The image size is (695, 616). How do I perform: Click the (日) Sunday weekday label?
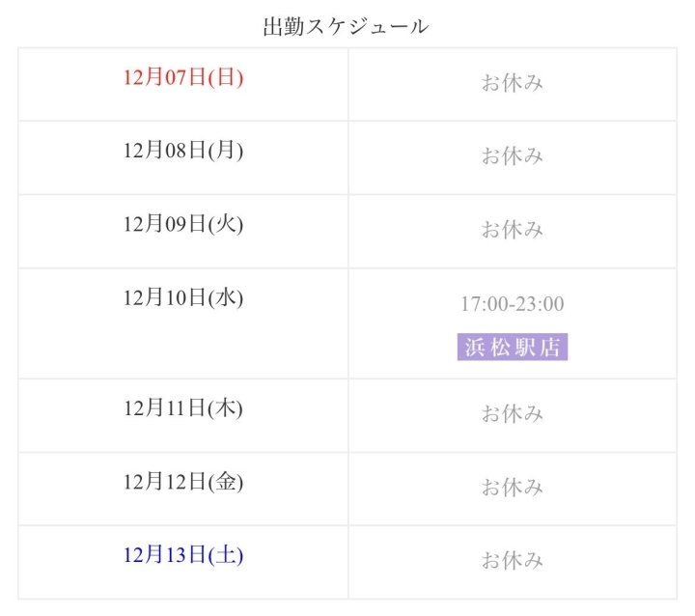(226, 77)
